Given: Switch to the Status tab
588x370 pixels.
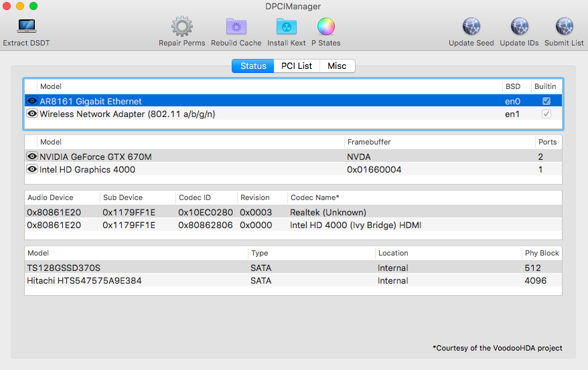Looking at the screenshot, I should pos(253,66).
